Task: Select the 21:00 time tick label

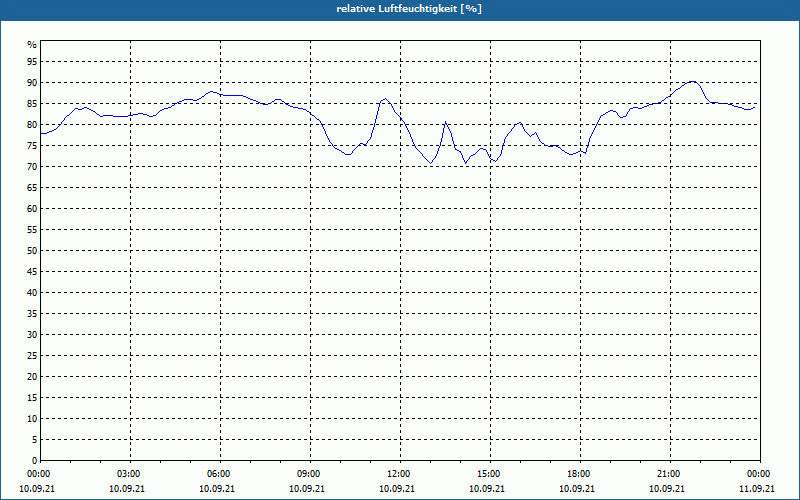Action: point(669,474)
